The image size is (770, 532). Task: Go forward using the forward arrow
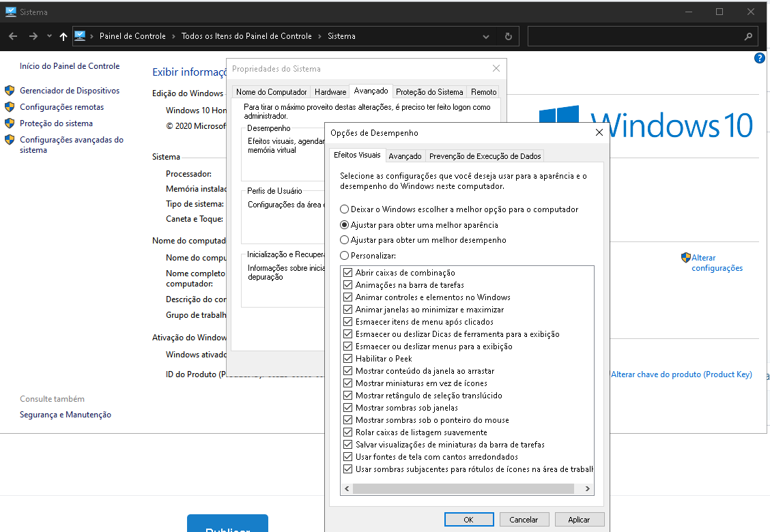33,36
